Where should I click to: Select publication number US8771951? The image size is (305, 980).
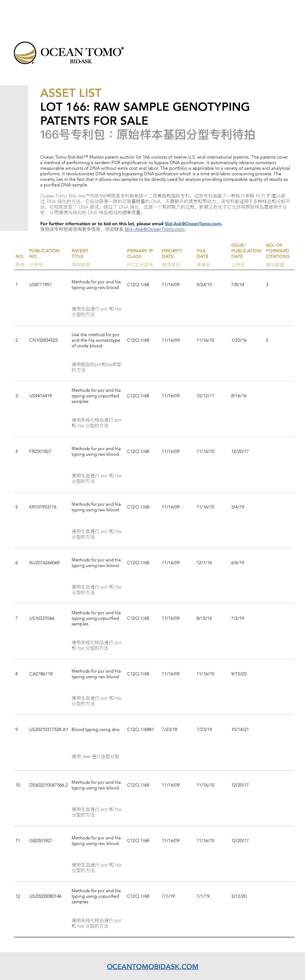pos(40,285)
